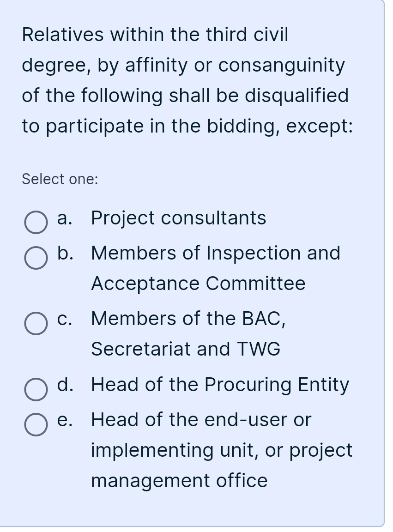The height and width of the screenshot is (532, 393).
Task: Click 'Members of Inspection and' answer text
Action: tap(216, 253)
